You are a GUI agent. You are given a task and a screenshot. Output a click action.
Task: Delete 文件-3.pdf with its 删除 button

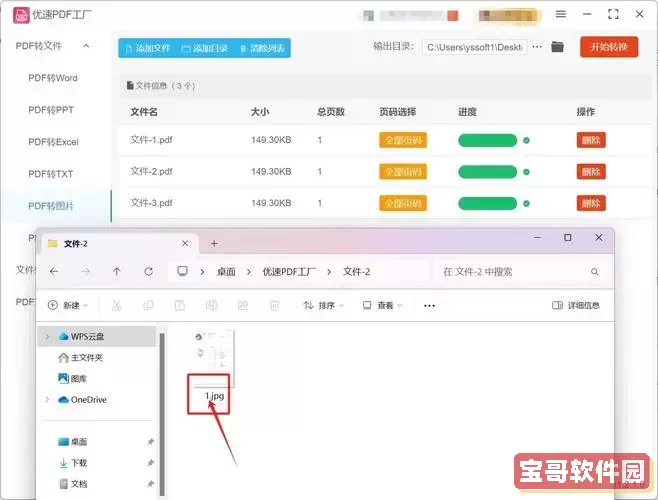point(591,203)
